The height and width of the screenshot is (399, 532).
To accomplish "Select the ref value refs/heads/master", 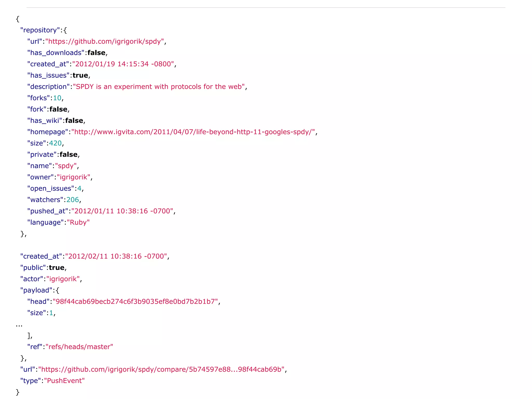I will 79,347.
